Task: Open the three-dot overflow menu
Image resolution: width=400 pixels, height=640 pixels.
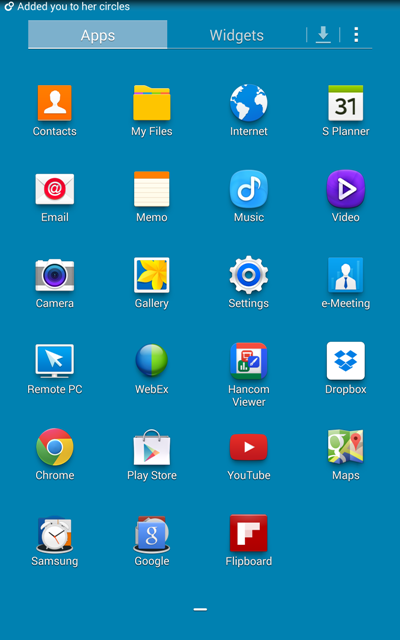Action: 356,35
